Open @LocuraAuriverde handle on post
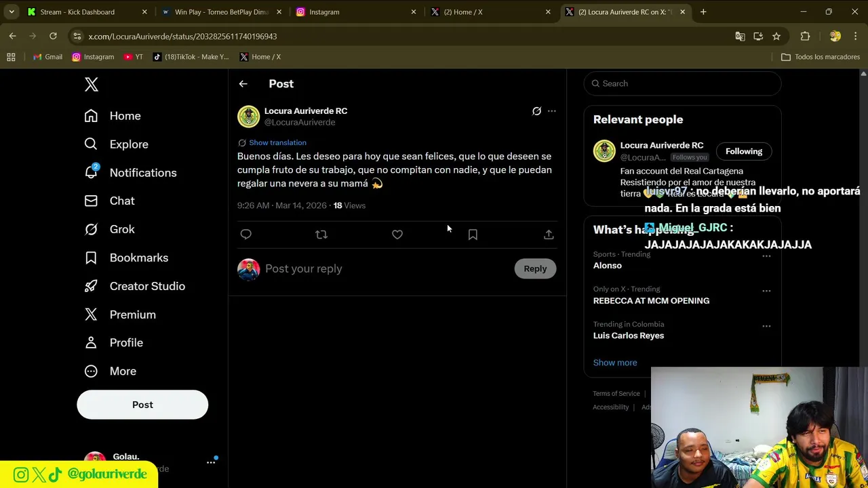The image size is (868, 488). coord(300,123)
